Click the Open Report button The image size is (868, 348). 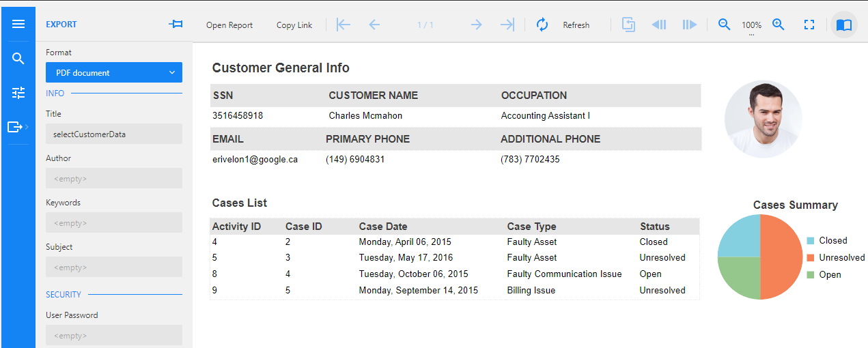[x=229, y=25]
